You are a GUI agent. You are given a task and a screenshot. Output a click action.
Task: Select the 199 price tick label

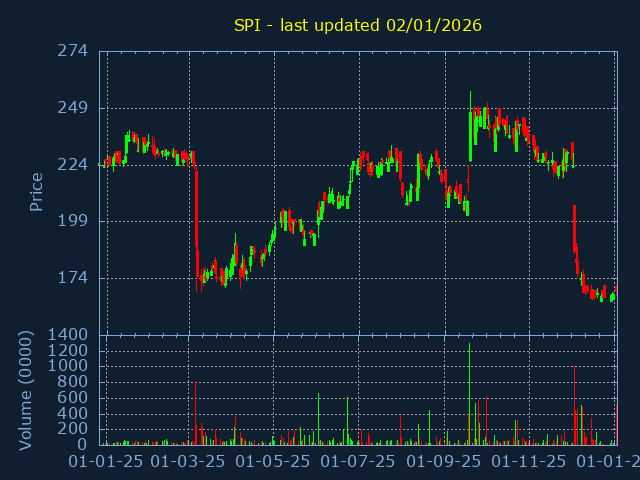tap(71, 221)
